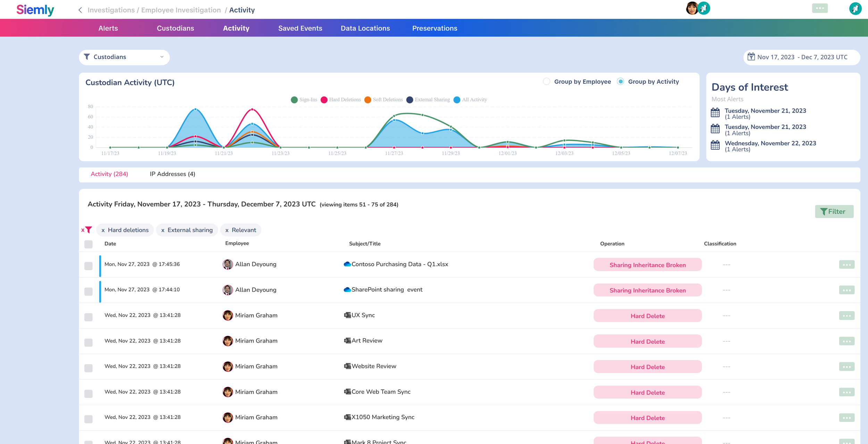Open the Nov 17 - Dec 7 date range picker
This screenshot has height=444, width=868.
coord(802,57)
